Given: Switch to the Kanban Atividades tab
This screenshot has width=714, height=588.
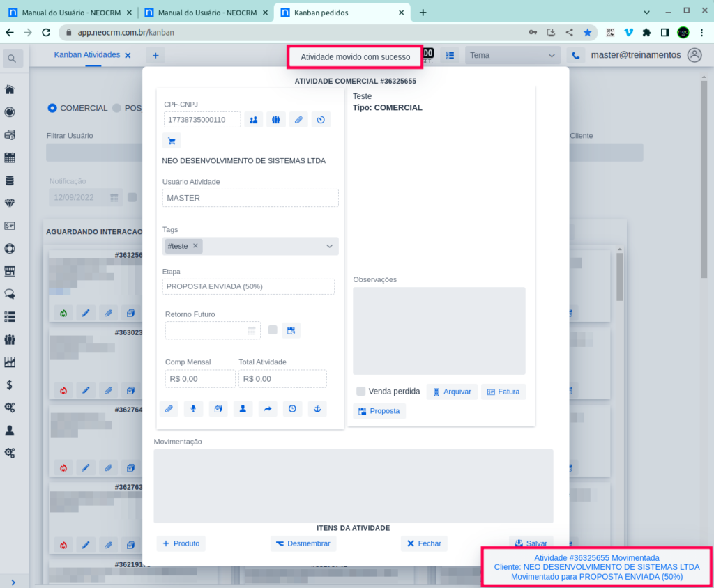Looking at the screenshot, I should (x=87, y=55).
